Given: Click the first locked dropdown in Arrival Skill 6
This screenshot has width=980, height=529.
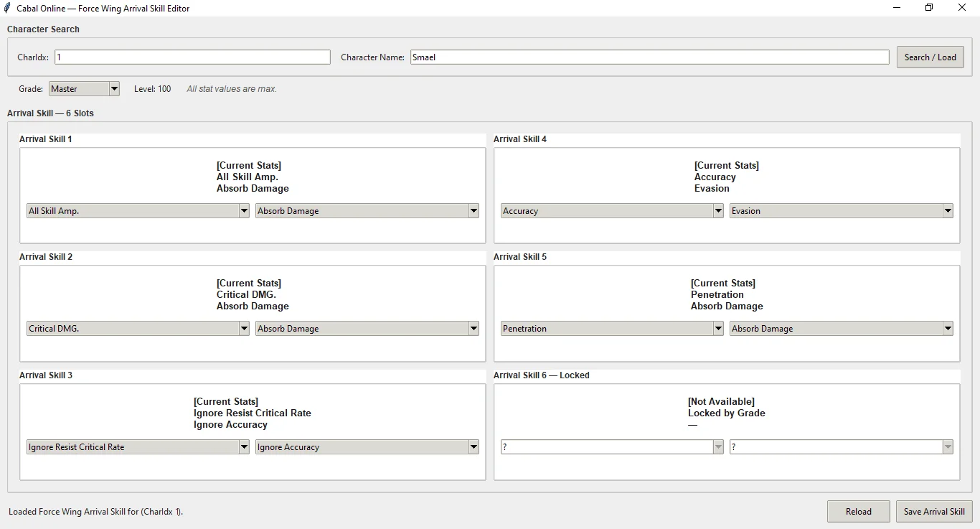Looking at the screenshot, I should [x=612, y=447].
